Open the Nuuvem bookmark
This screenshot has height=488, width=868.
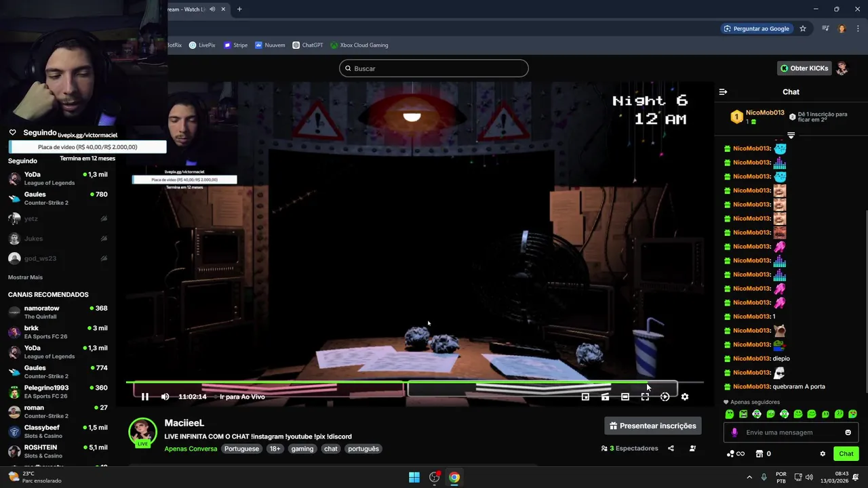point(270,45)
